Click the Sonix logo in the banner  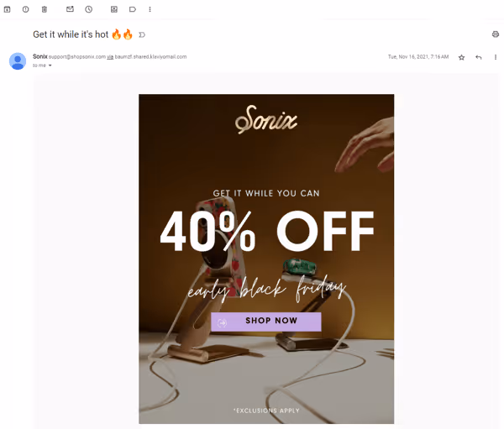[x=266, y=120]
